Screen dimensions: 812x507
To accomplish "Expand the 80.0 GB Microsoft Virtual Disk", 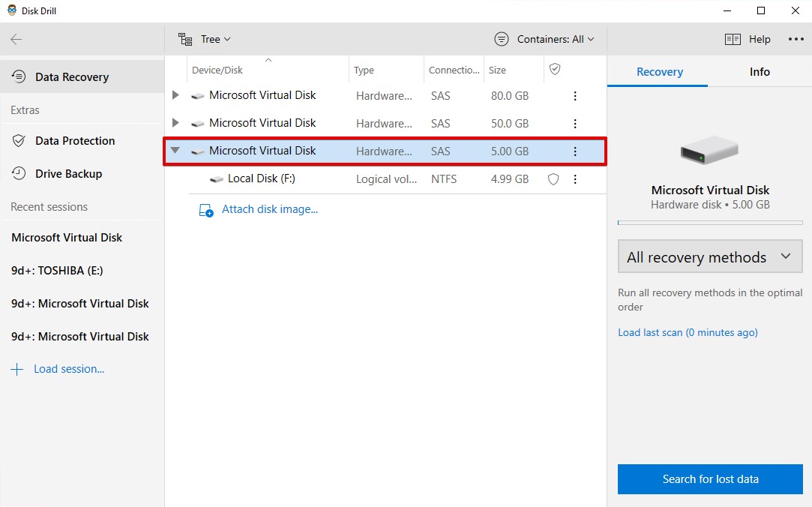I will click(175, 95).
